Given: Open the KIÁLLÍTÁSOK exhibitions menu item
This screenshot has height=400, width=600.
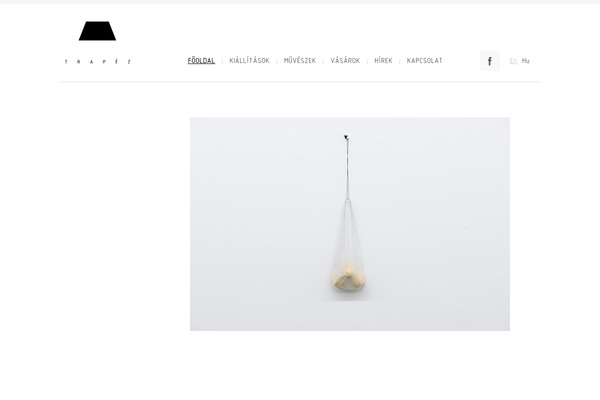Looking at the screenshot, I should click(249, 60).
